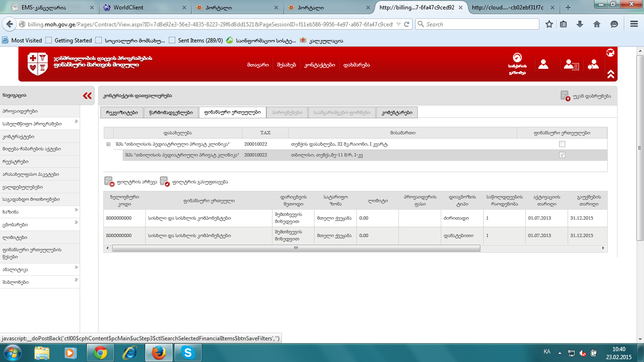Click the return back icon
The width and height of the screenshot is (644, 362).
point(565,96)
